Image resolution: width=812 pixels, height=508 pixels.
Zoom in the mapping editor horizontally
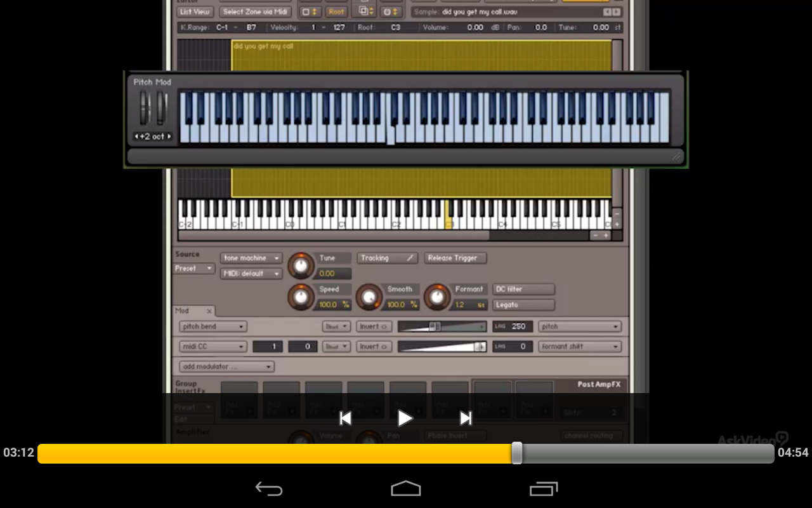[606, 236]
